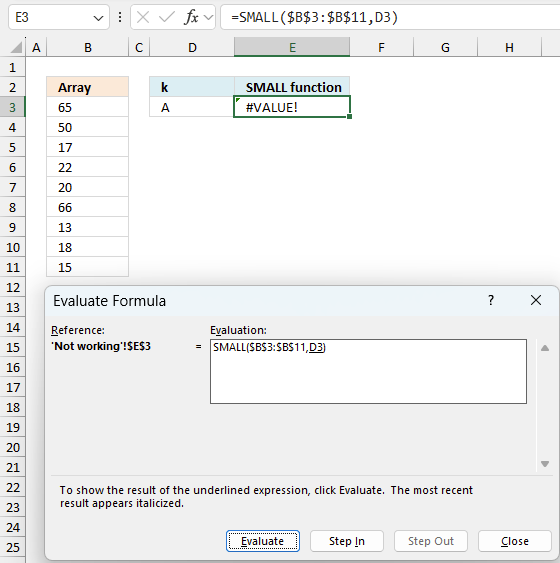Click the cell containing 17
This screenshot has width=560, height=563.
point(88,147)
